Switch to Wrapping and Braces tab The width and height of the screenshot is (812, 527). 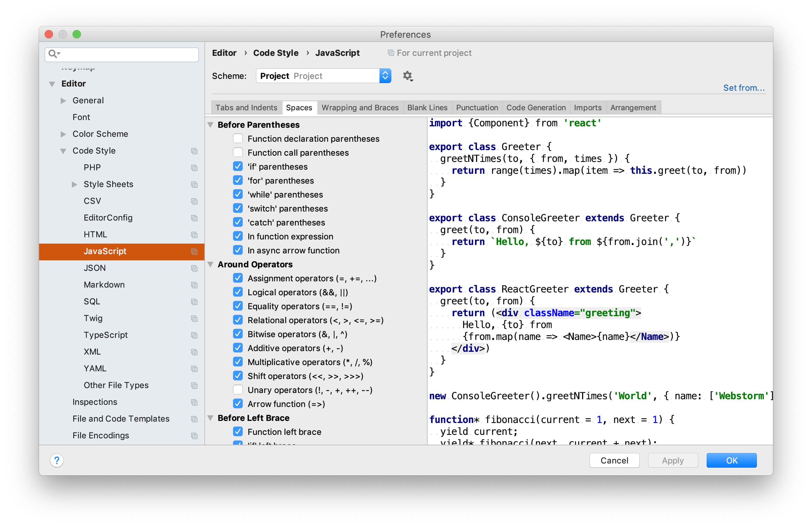(360, 107)
